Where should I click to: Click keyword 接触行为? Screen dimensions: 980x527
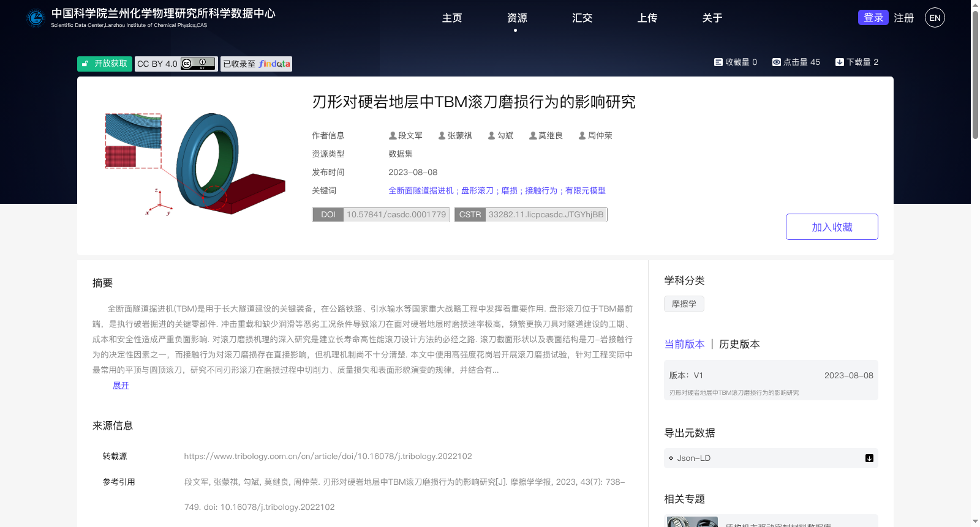[x=541, y=190]
